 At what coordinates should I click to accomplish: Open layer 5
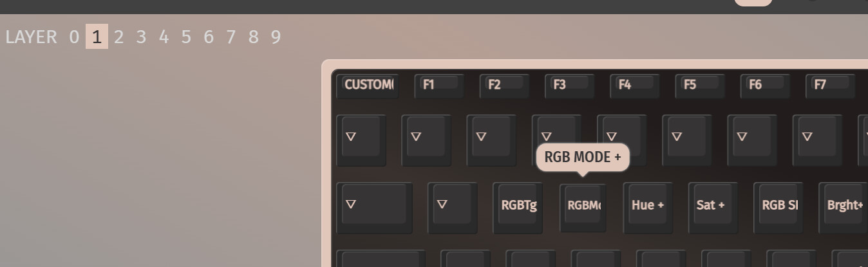pos(186,37)
